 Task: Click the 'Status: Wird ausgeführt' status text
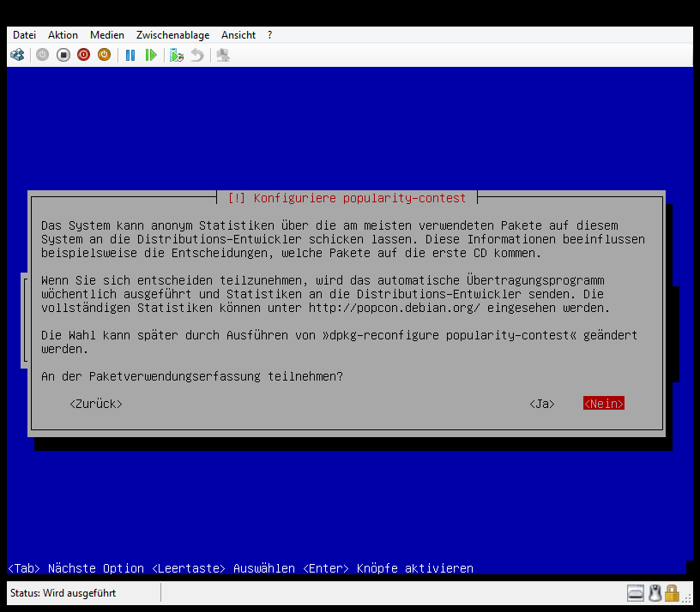click(x=63, y=593)
